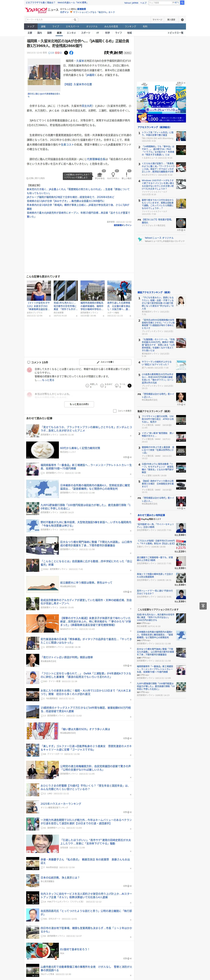
Task: Select the エキスパート tab
Action: 72,27
